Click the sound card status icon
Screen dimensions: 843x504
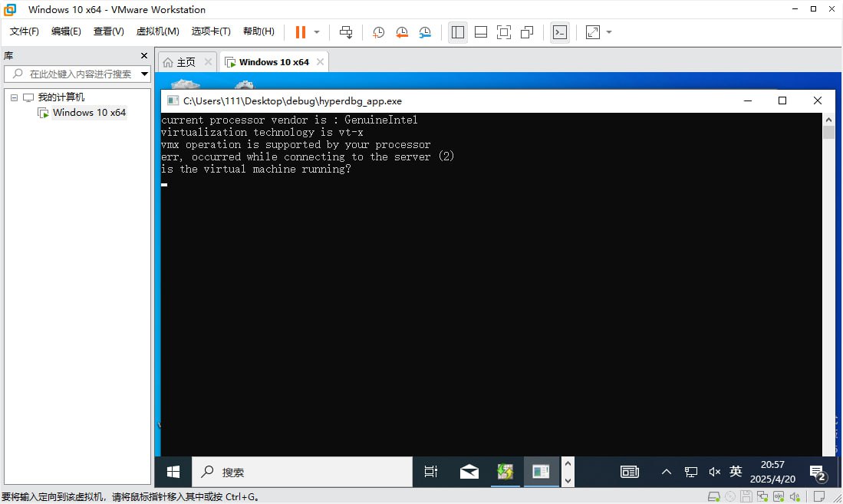tap(795, 496)
